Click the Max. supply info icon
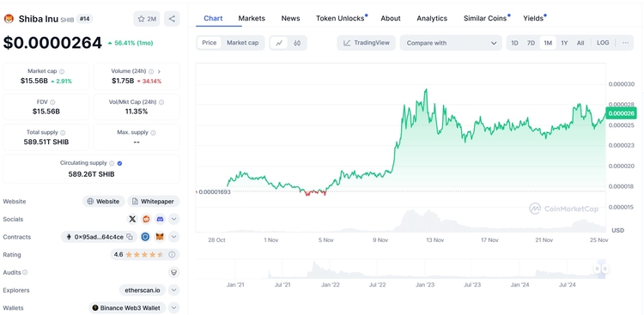644x315 pixels. (153, 133)
